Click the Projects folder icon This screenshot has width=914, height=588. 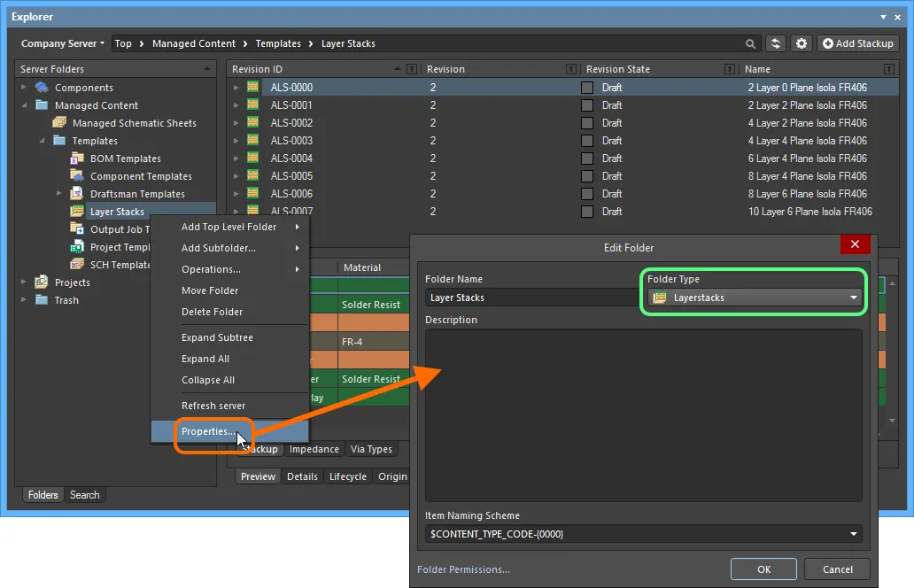[x=42, y=282]
